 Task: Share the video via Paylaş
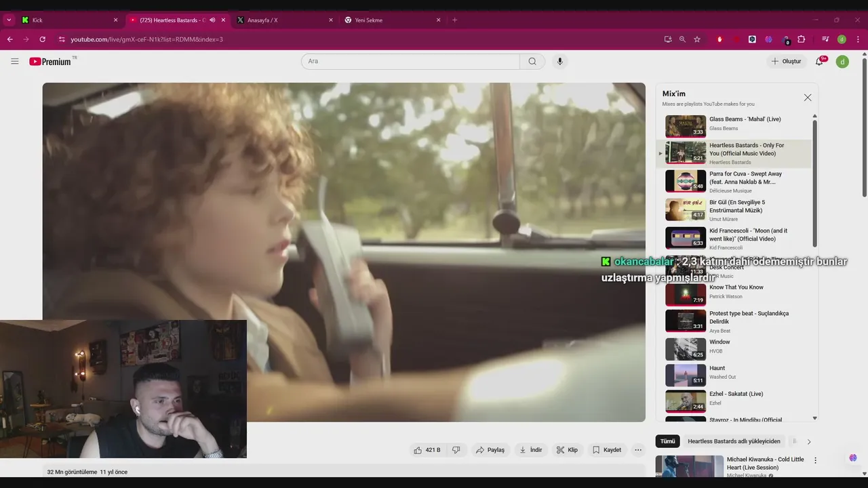pyautogui.click(x=490, y=450)
